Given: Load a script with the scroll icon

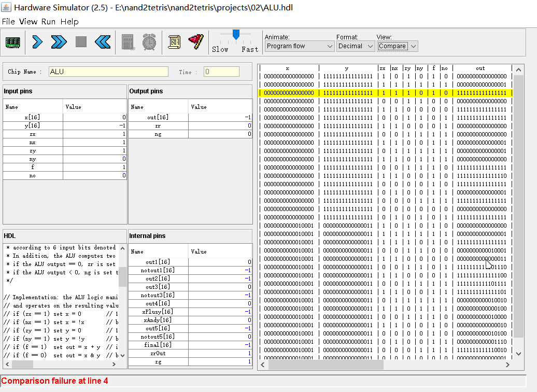Looking at the screenshot, I should tap(174, 42).
